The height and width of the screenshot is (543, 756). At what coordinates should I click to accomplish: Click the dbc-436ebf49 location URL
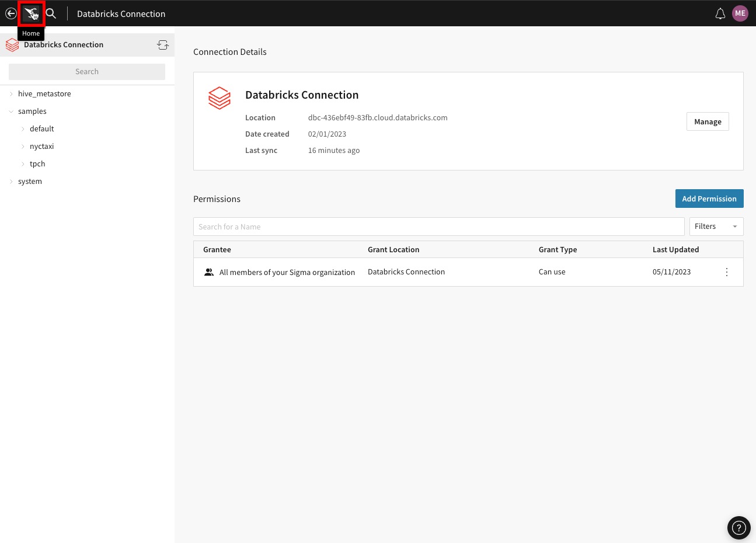point(378,118)
